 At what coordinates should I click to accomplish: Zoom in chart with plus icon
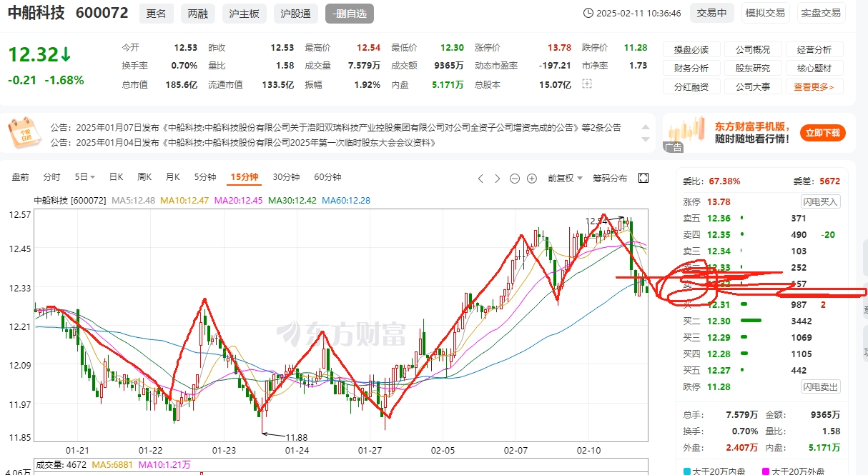tap(531, 178)
